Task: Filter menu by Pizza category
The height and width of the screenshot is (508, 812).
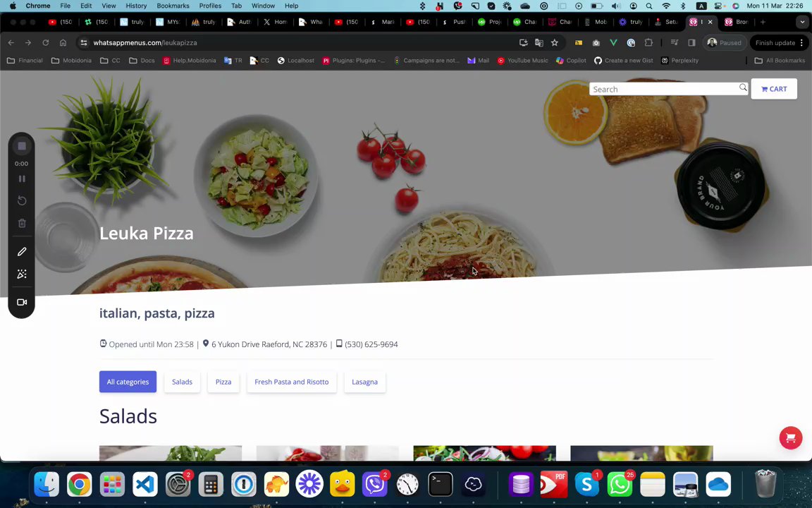Action: 223,382
